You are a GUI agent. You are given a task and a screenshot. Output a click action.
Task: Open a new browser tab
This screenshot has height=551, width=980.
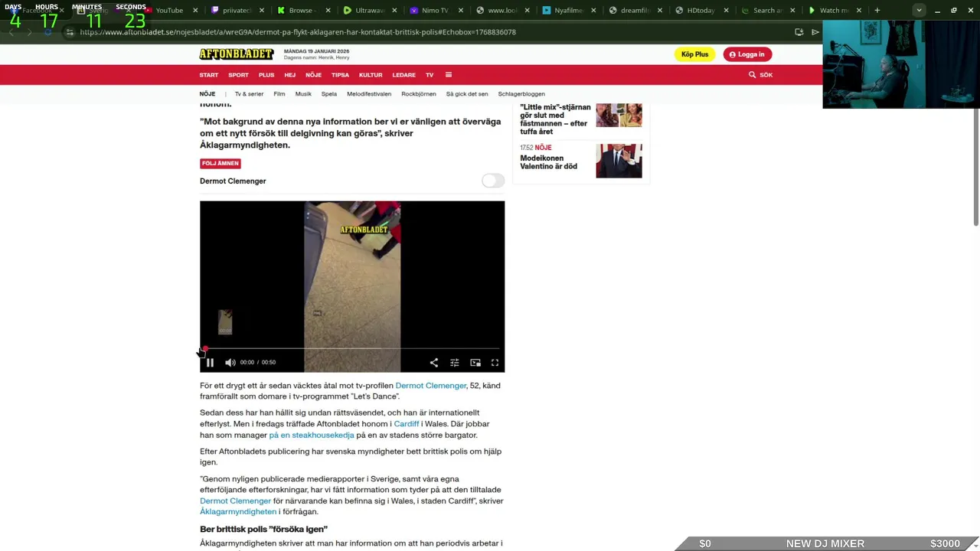tap(877, 11)
